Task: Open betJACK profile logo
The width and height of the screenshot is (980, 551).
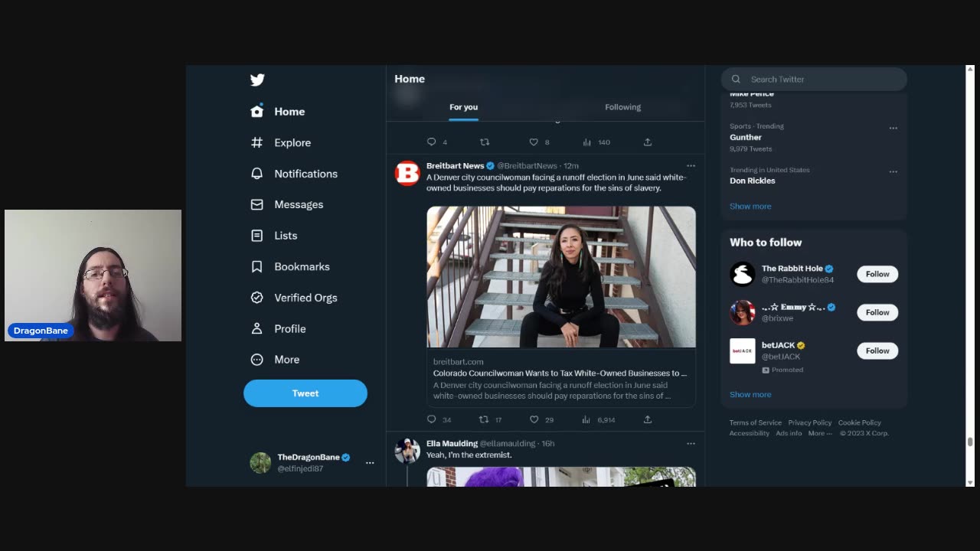Action: click(x=742, y=350)
